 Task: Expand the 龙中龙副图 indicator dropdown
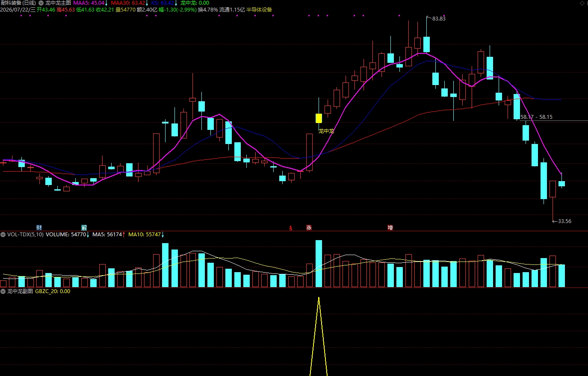click(x=3, y=291)
